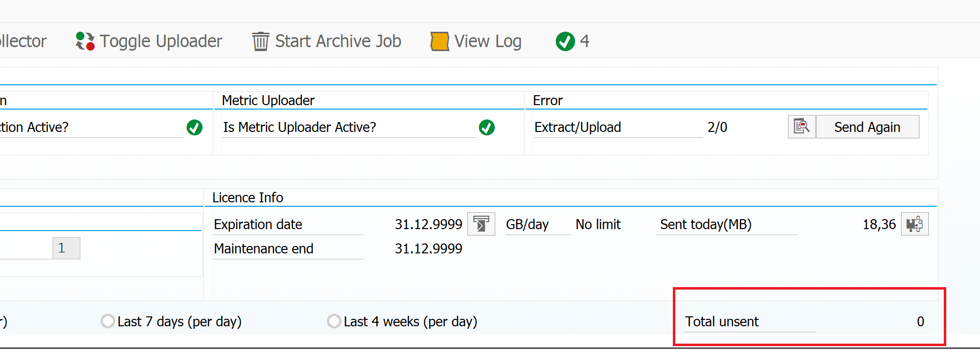Open error details icon beside Extract/Upload

coord(801,127)
